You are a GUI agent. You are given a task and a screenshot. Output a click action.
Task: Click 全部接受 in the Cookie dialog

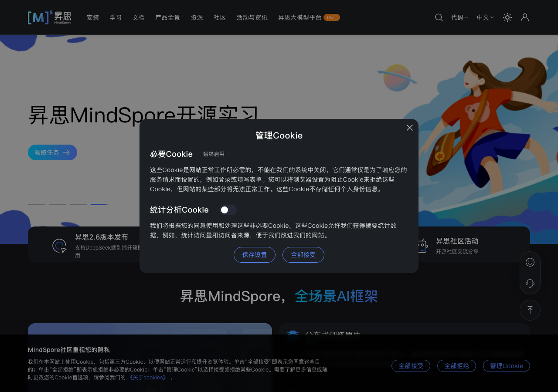(303, 255)
